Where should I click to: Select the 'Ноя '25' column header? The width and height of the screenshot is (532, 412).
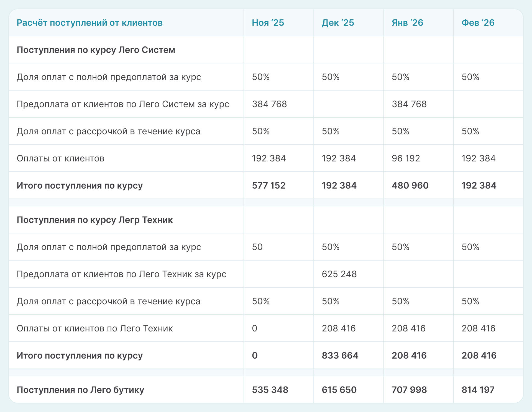pos(268,23)
